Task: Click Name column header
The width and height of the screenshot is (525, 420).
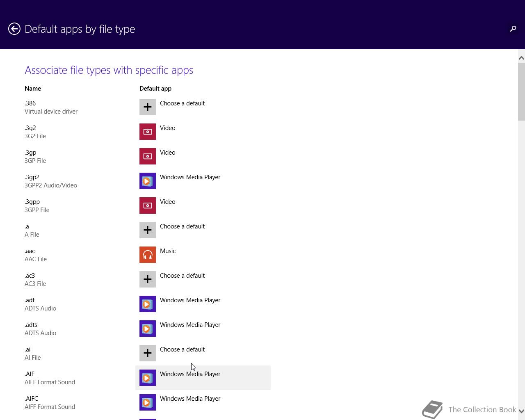Action: pos(33,89)
